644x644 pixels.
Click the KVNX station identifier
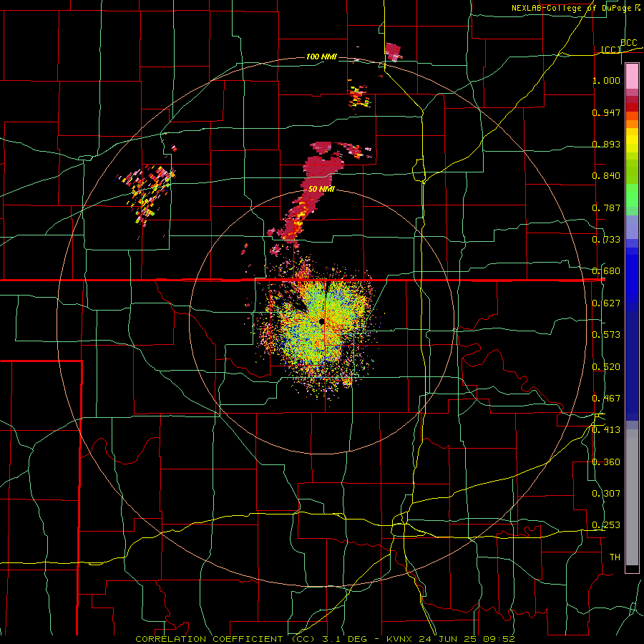401,639
